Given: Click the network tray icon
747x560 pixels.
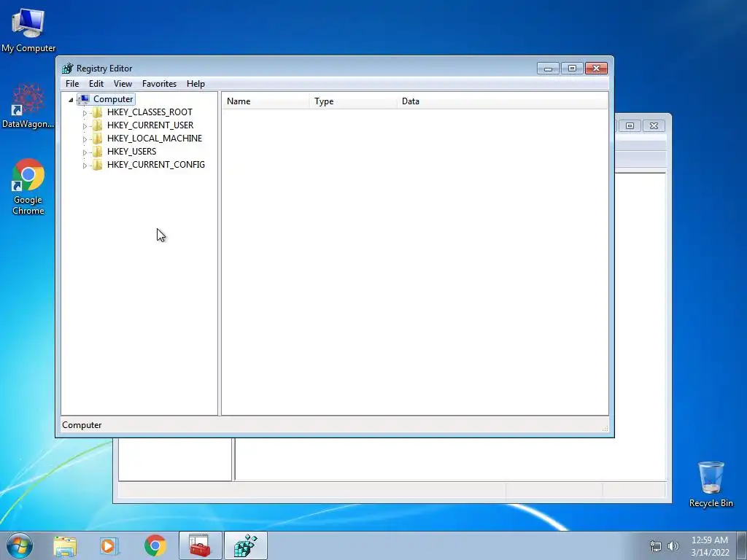Looking at the screenshot, I should [656, 546].
